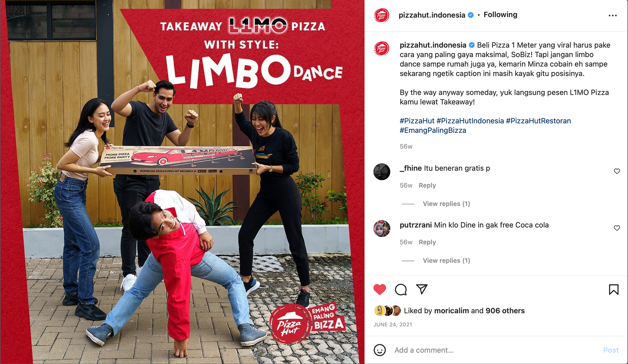Reply to the _fhine comment
Screen dimensions: 628x364
point(427,185)
